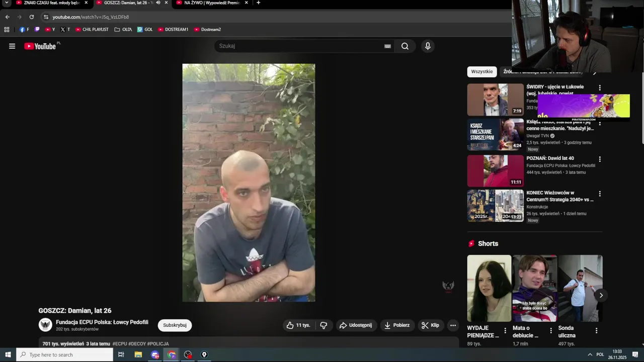The image size is (644, 362).
Task: Open more actions three-dot menu under video
Action: click(x=453, y=325)
